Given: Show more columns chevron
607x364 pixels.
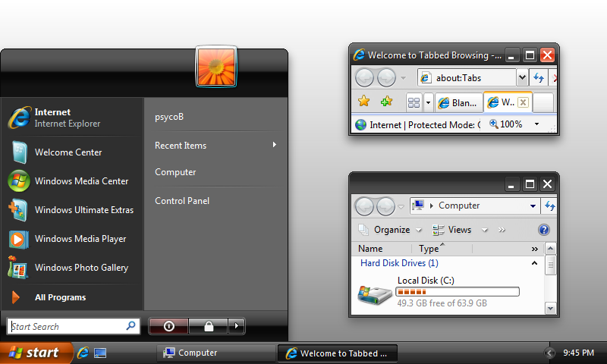Looking at the screenshot, I should [x=535, y=249].
